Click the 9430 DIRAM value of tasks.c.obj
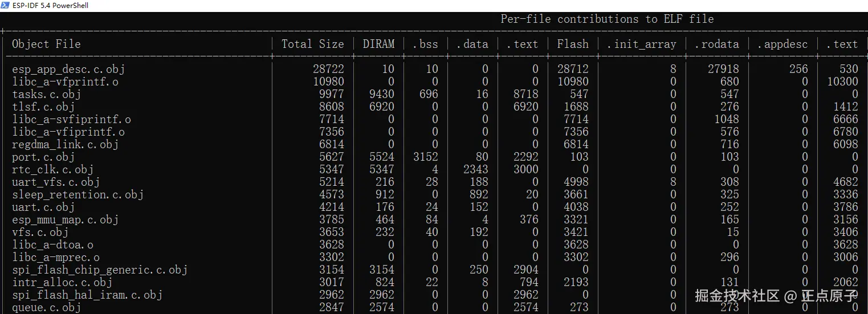868x314 pixels. (x=382, y=94)
